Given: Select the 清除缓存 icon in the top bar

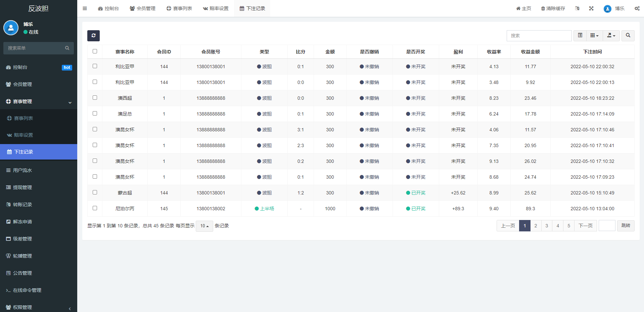Looking at the screenshot, I should pyautogui.click(x=552, y=8).
